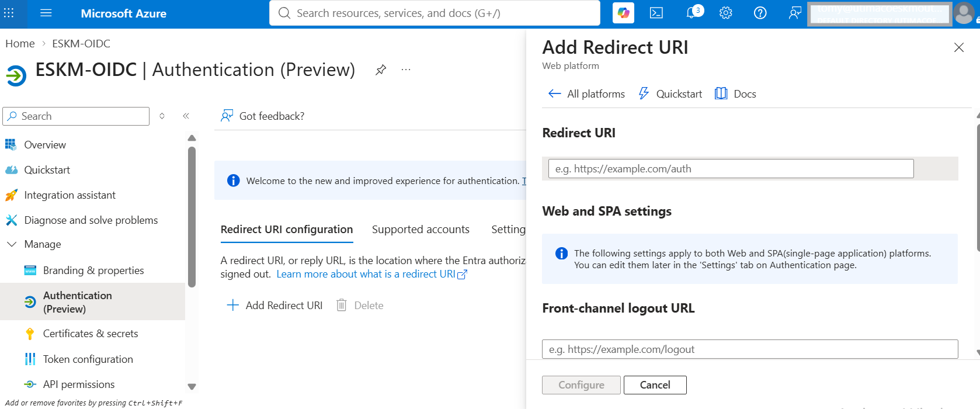Viewport: 980px width, 409px height.
Task: Click sidebar scrollbar up arrow
Action: [192, 138]
